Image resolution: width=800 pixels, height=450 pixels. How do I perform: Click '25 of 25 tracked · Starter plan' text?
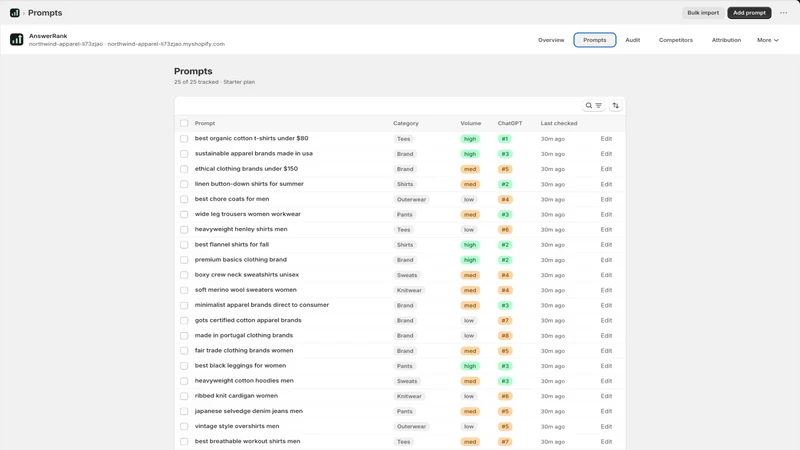pyautogui.click(x=214, y=82)
